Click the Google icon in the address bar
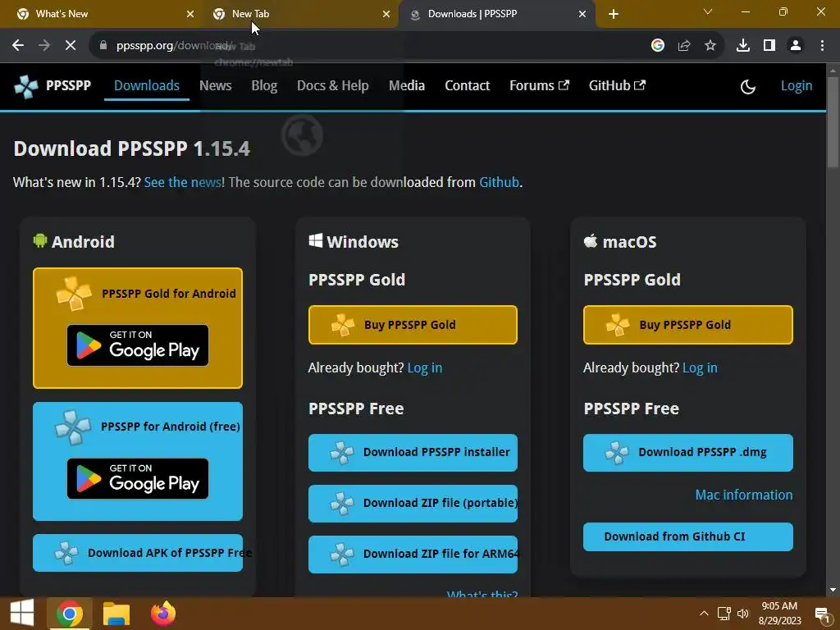840x630 pixels. (658, 46)
